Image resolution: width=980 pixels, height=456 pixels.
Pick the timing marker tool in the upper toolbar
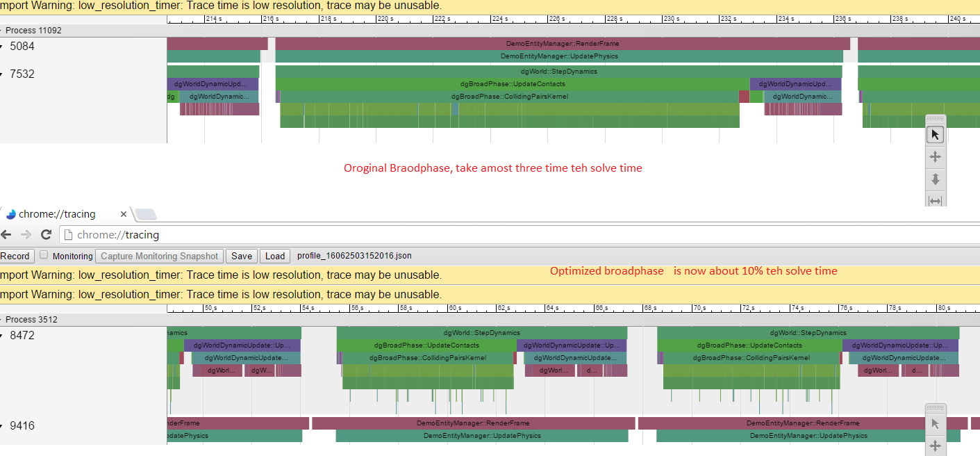coord(935,200)
